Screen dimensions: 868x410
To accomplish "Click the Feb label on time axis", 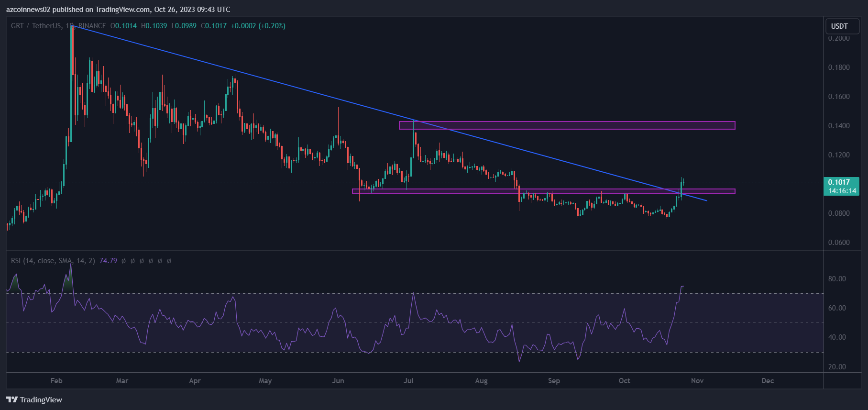I will click(x=56, y=381).
